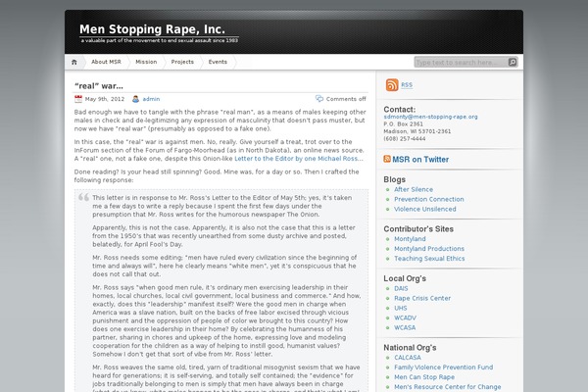588x392 pixels.
Task: Open the UHS link
Action: coord(401,308)
